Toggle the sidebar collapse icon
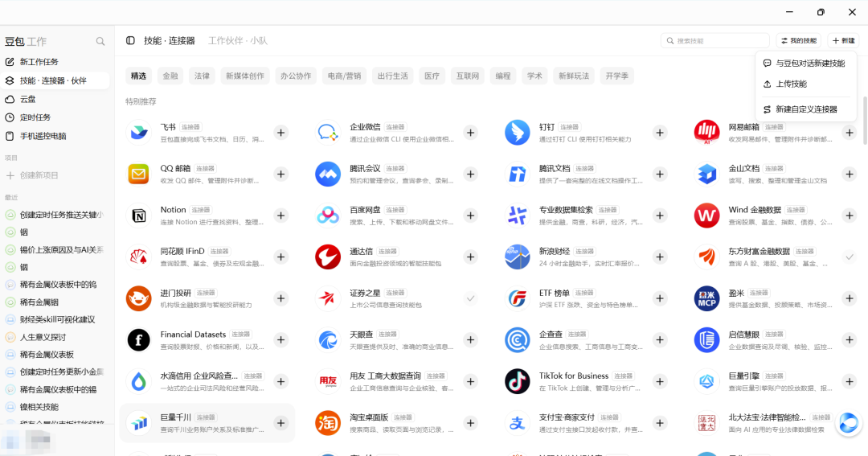This screenshot has width=868, height=456. [x=131, y=40]
